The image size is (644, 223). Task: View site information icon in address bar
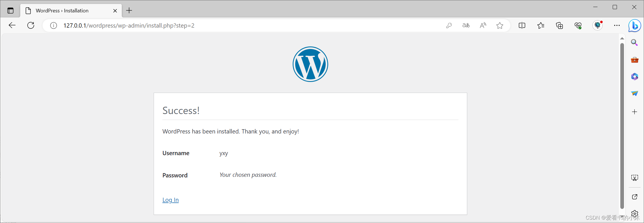tap(53, 26)
